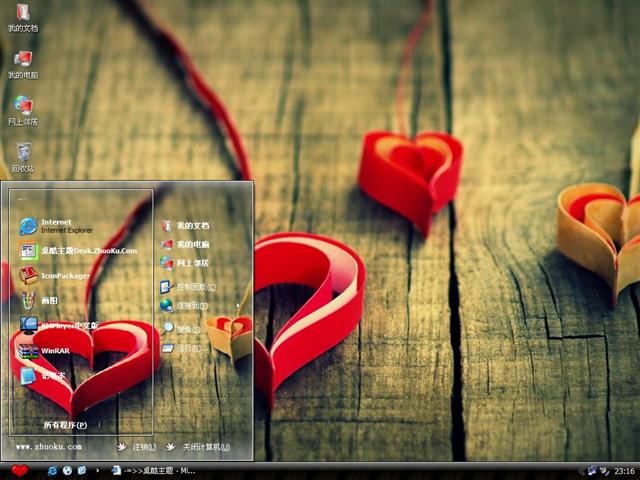
Task: Open 搜索(S) search in start menu
Action: pos(181,329)
